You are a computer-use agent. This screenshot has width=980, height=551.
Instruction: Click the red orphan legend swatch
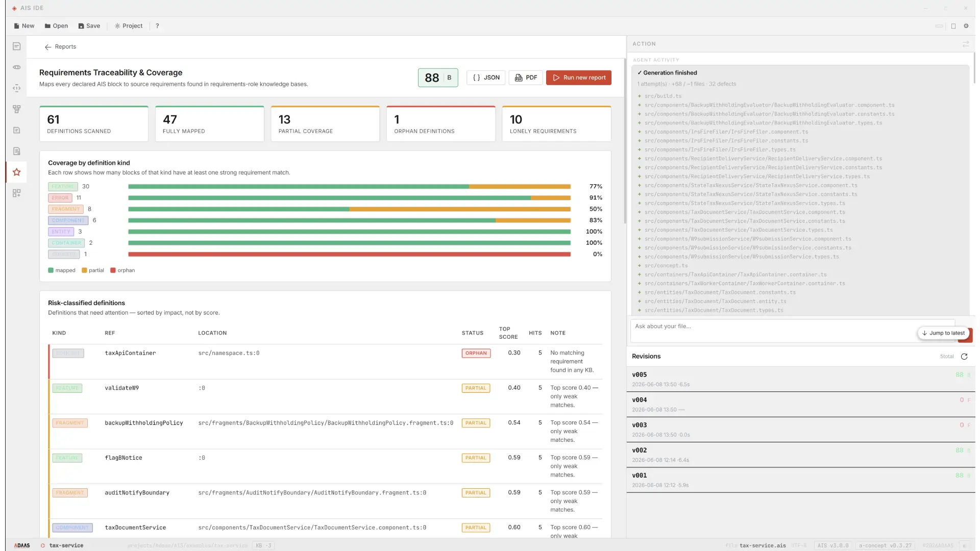point(113,270)
